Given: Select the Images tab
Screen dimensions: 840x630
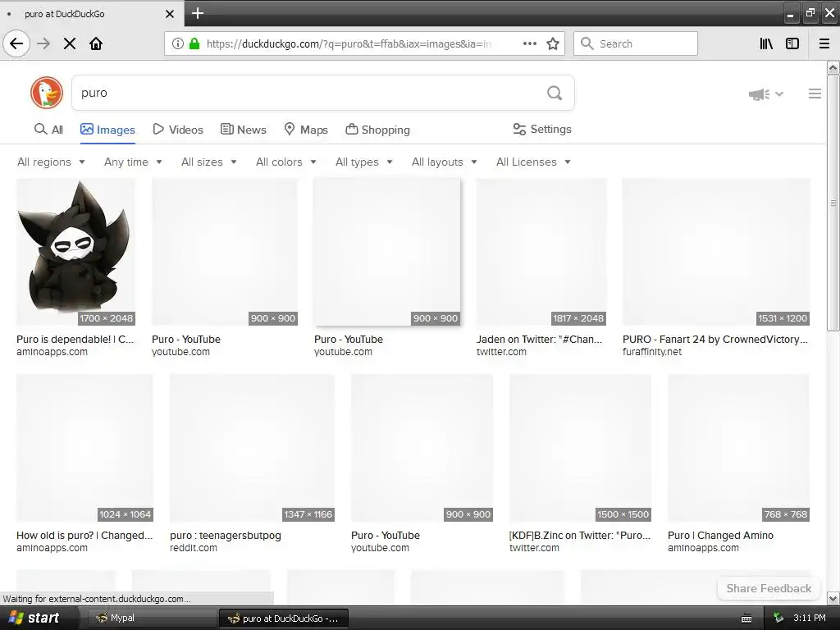Looking at the screenshot, I should tap(107, 130).
